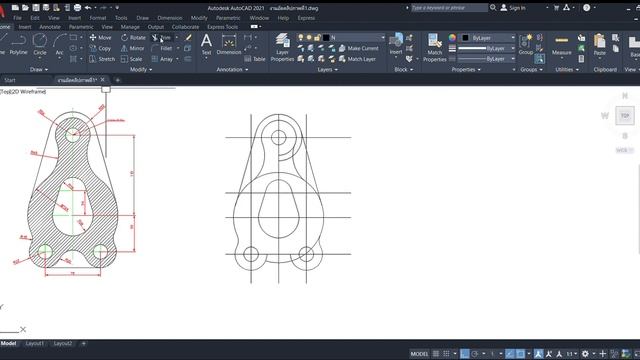Screen dimensions: 640x360
Task: Click the Group tool
Action: tap(526, 44)
